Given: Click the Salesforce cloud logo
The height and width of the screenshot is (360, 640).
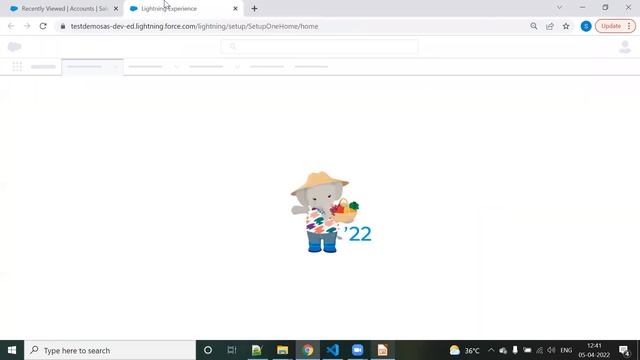Looking at the screenshot, I should [x=15, y=47].
